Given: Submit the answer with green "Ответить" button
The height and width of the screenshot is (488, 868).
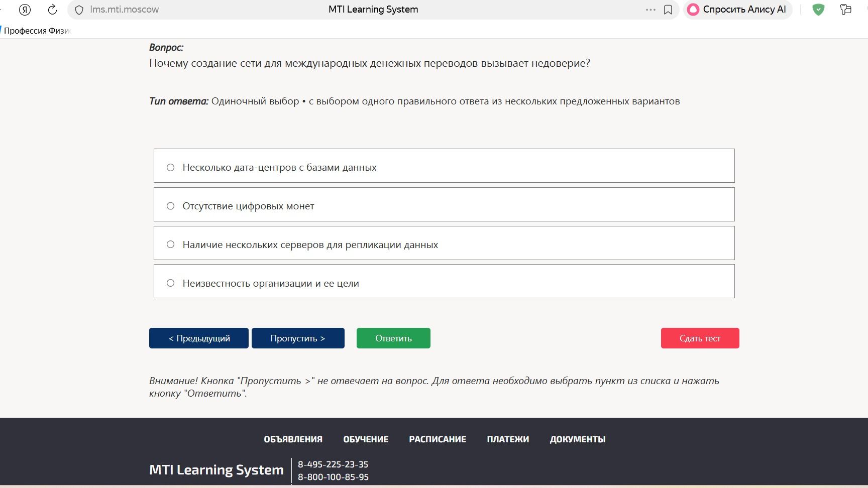Looking at the screenshot, I should coord(393,338).
